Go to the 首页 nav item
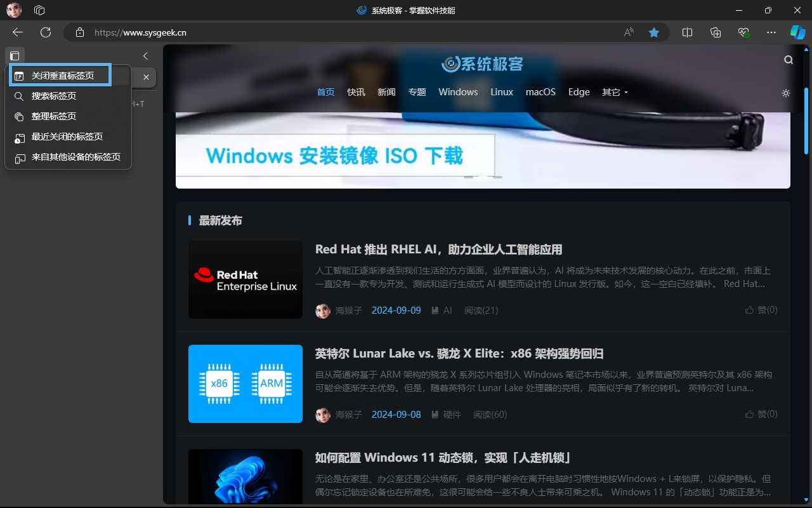Viewport: 812px width, 508px height. (325, 92)
